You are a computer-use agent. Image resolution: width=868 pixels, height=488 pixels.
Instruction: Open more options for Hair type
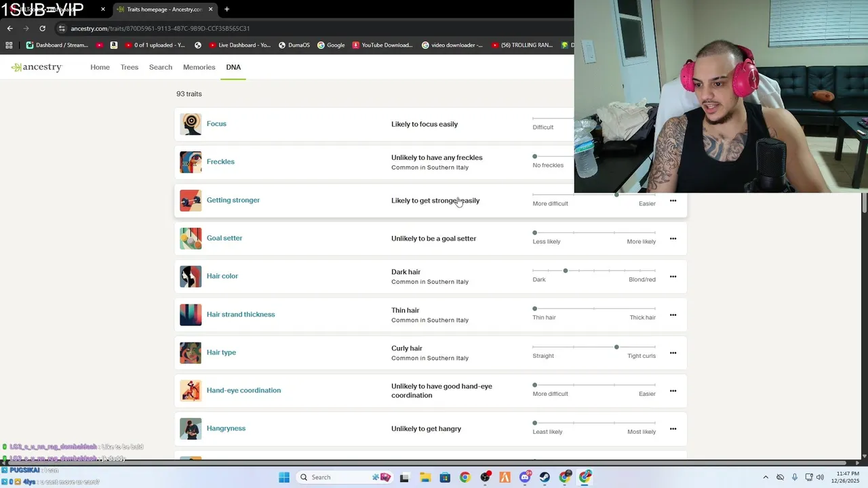(x=673, y=352)
